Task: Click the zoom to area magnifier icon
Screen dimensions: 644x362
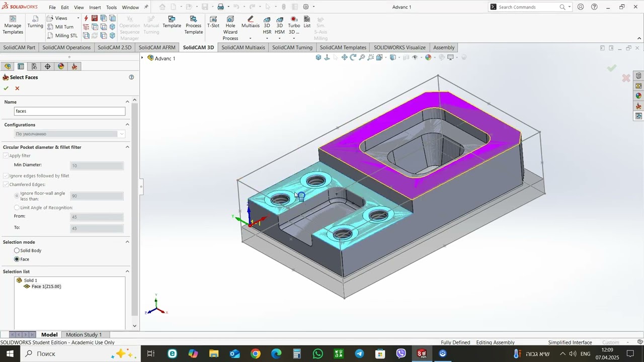Action: (x=370, y=57)
